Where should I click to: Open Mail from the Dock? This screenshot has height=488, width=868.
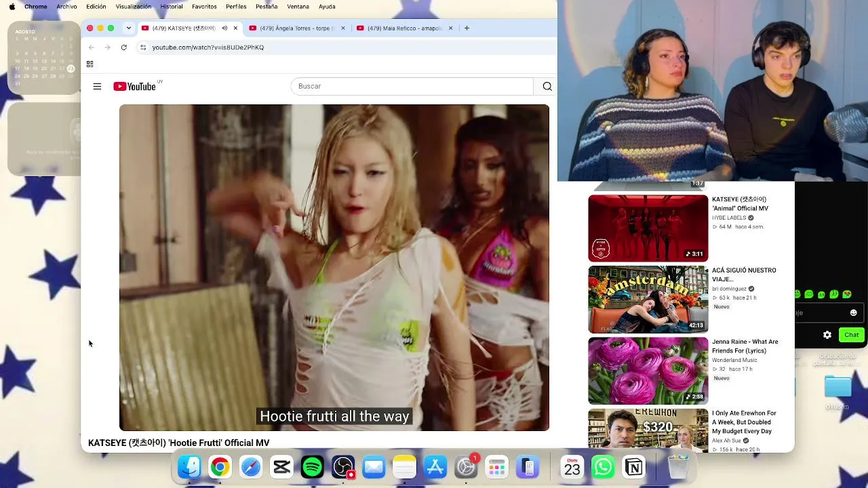click(x=374, y=467)
